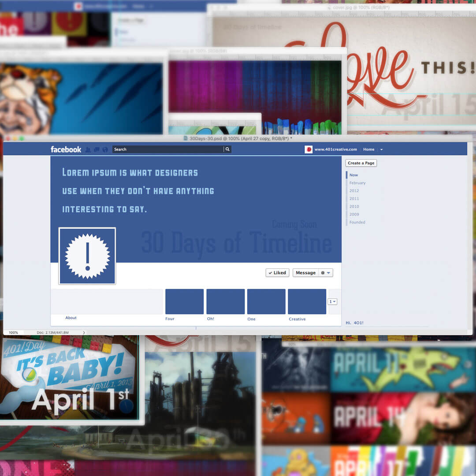Viewport: 476px width, 476px height.
Task: Expand the apps count dropdown showing 1
Action: click(332, 301)
